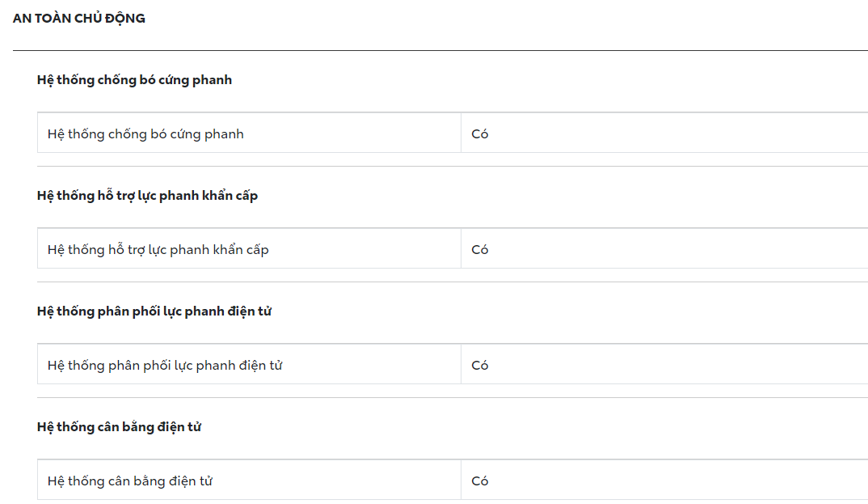Click the Có value for phân phối lực phanh điện tử
Image resolution: width=868 pixels, height=504 pixels.
(480, 366)
